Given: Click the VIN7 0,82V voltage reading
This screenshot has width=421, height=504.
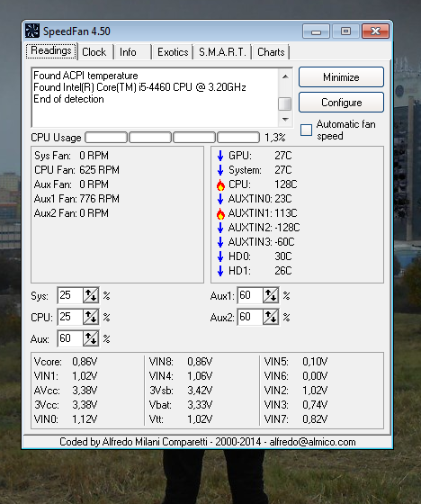Looking at the screenshot, I should pyautogui.click(x=296, y=419).
